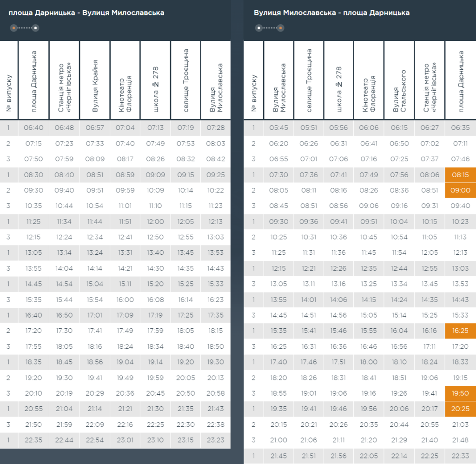Click title "Вулиця Милославська - площа Дарницька"
The width and height of the screenshot is (476, 464).
[331, 13]
